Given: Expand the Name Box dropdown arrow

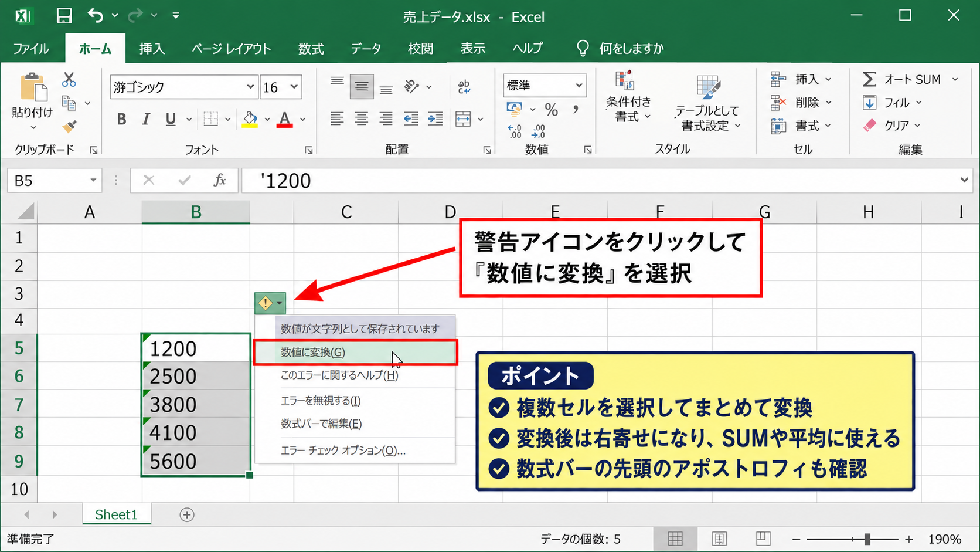Looking at the screenshot, I should 93,180.
